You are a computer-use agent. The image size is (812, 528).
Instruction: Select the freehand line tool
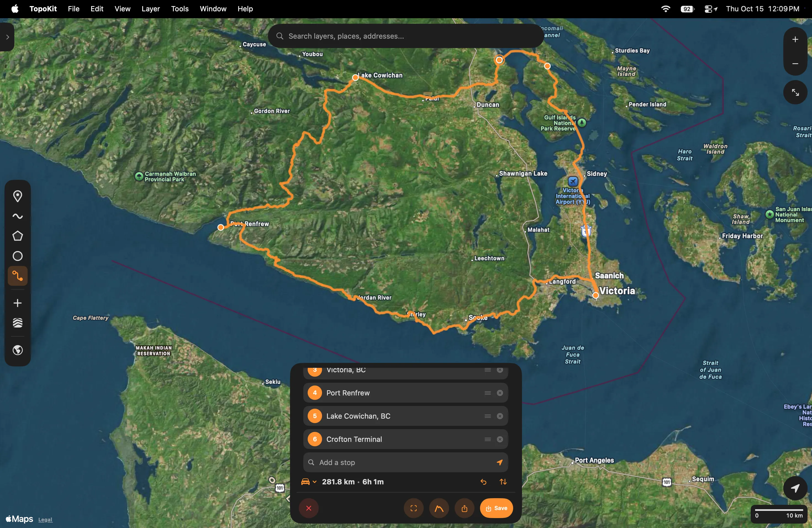[x=17, y=216]
